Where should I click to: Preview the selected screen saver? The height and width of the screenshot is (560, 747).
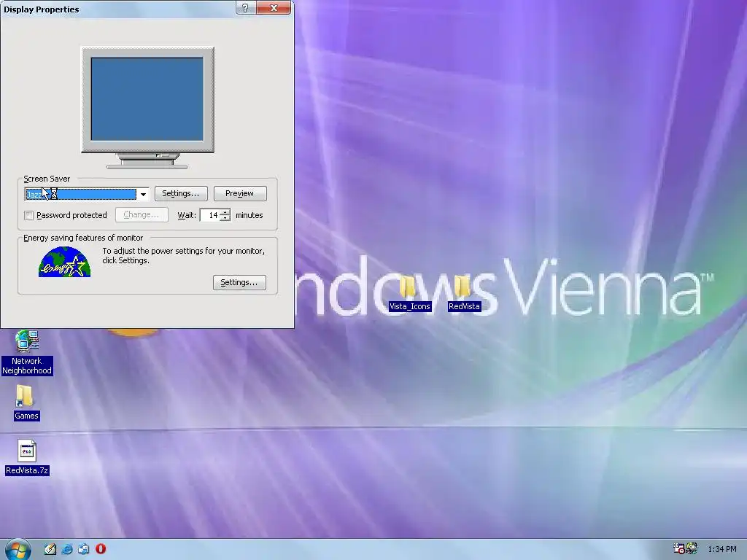(x=240, y=193)
